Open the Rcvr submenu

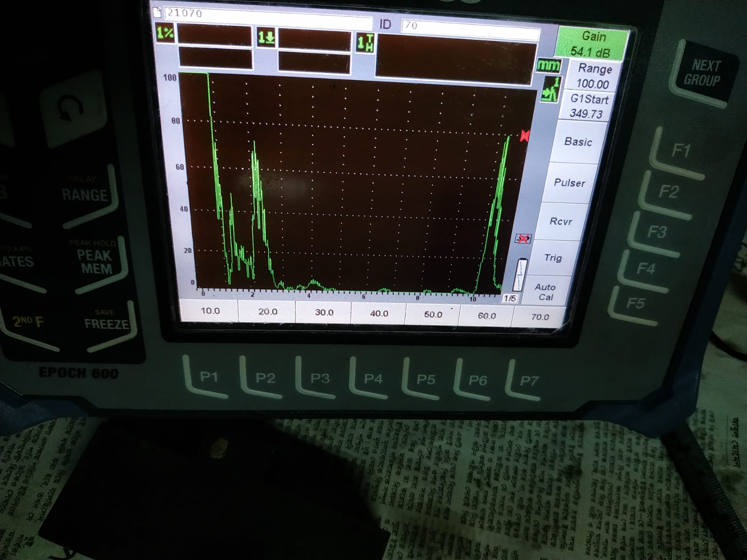561,221
